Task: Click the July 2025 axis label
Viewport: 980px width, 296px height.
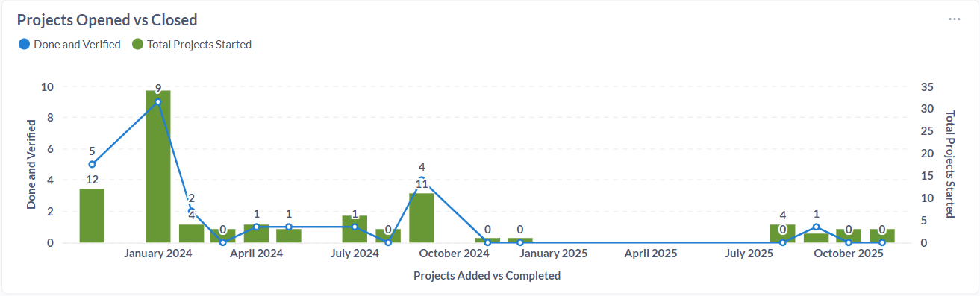Action: 749,254
